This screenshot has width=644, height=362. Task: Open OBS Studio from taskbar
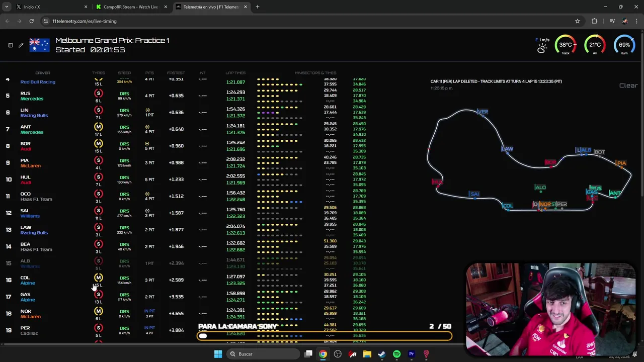(338, 354)
